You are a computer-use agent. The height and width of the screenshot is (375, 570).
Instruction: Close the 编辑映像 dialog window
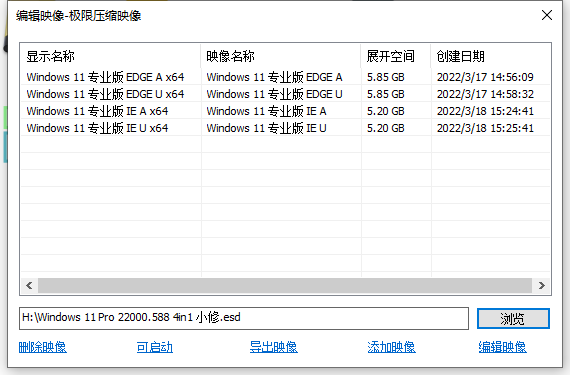tap(547, 15)
